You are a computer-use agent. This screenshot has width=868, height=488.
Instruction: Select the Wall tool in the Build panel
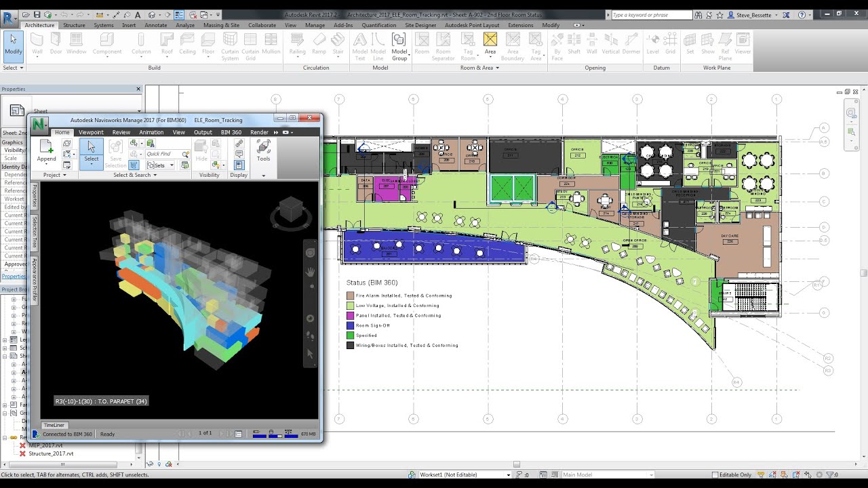coord(37,45)
